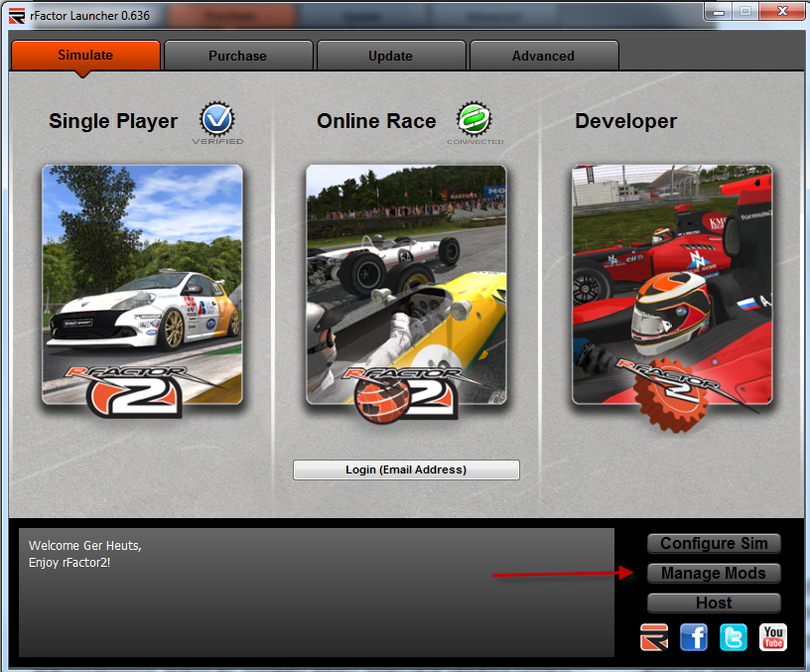Click the Host button
This screenshot has height=672, width=810.
714,603
